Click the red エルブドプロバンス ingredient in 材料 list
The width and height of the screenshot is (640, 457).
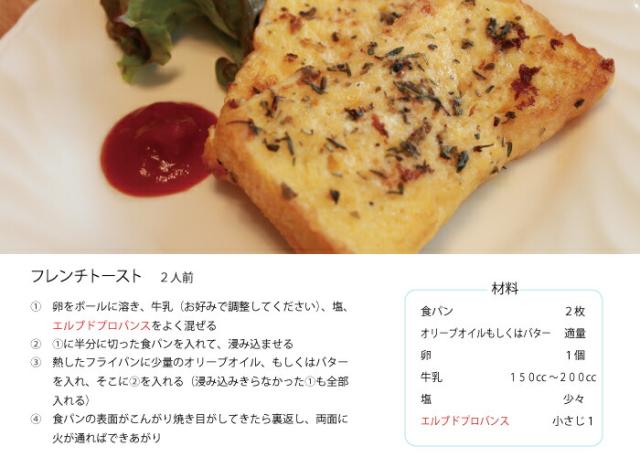point(465,421)
